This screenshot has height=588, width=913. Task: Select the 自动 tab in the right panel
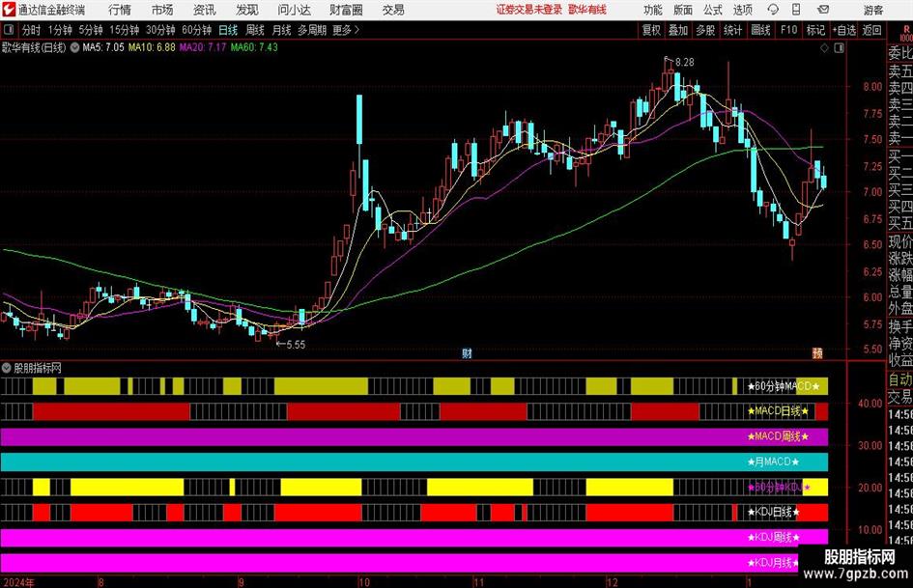pyautogui.click(x=900, y=379)
